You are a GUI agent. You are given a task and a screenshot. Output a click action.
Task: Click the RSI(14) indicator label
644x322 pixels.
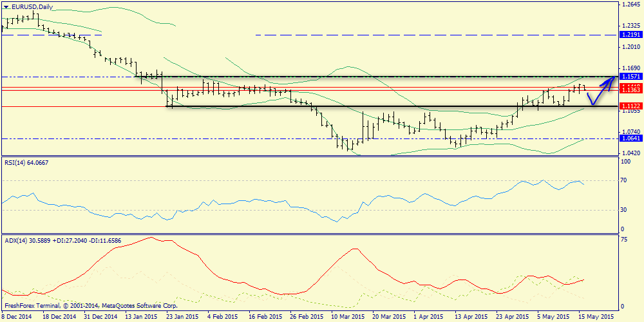(26, 162)
